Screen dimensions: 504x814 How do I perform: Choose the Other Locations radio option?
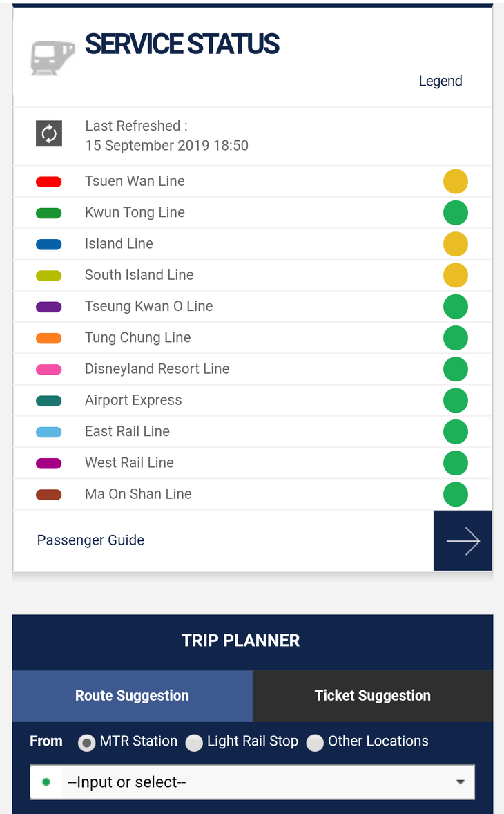click(315, 743)
